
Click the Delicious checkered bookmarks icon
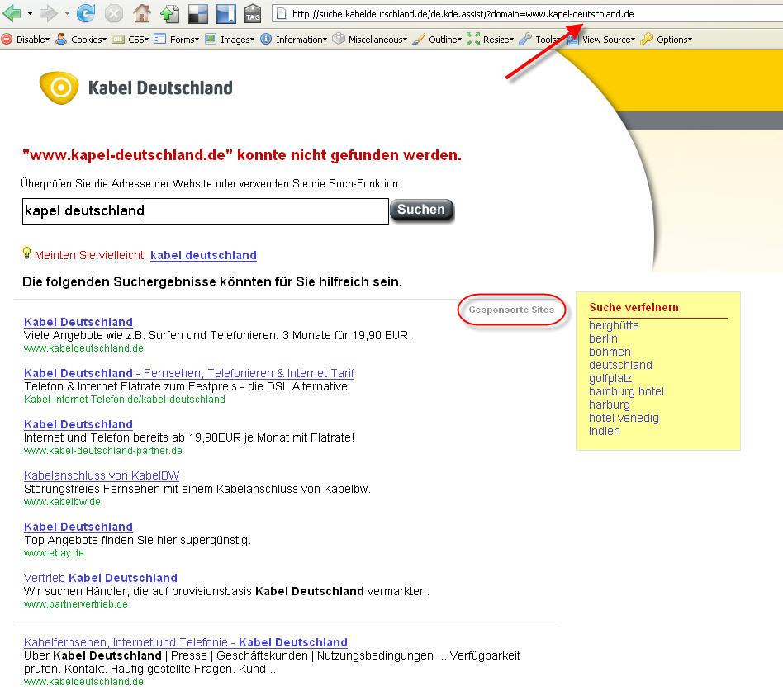(198, 13)
